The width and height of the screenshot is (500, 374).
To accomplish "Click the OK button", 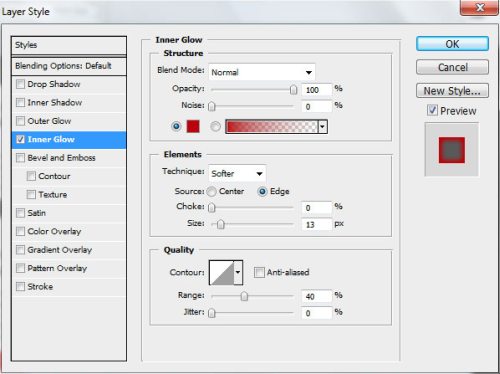I will [452, 44].
